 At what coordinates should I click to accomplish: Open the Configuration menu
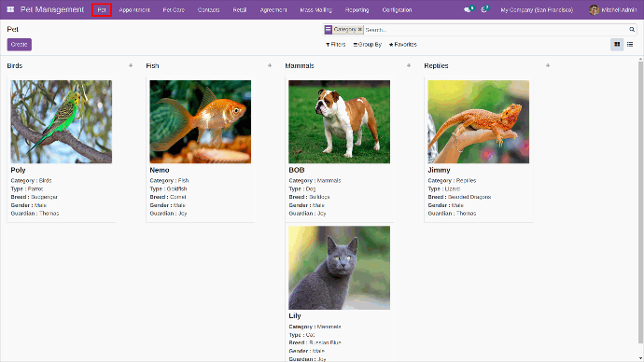397,10
